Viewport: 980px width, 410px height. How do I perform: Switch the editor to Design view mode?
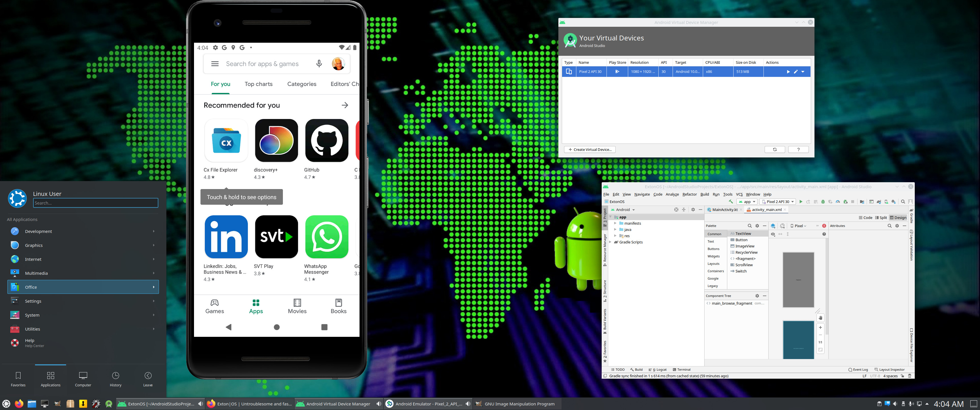click(x=898, y=218)
